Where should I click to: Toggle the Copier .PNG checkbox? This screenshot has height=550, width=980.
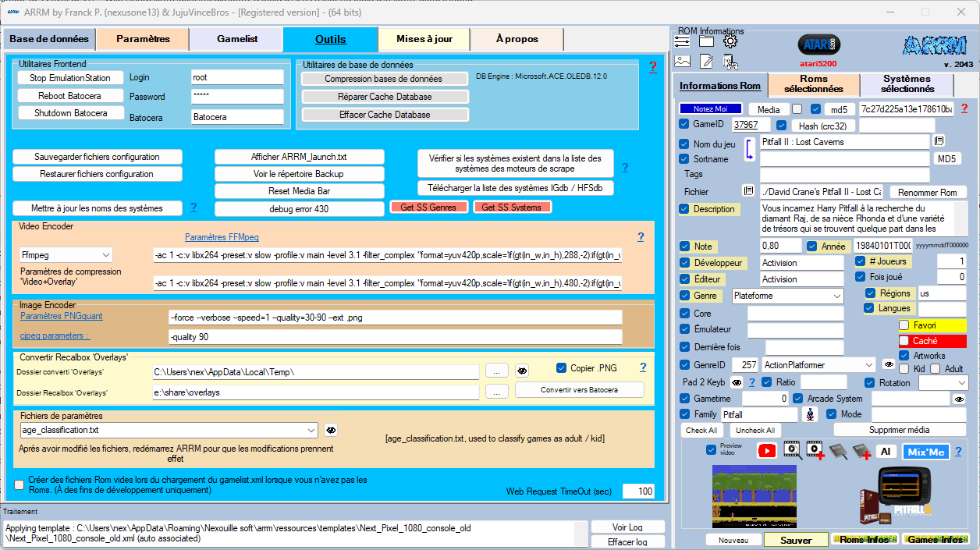pyautogui.click(x=562, y=367)
